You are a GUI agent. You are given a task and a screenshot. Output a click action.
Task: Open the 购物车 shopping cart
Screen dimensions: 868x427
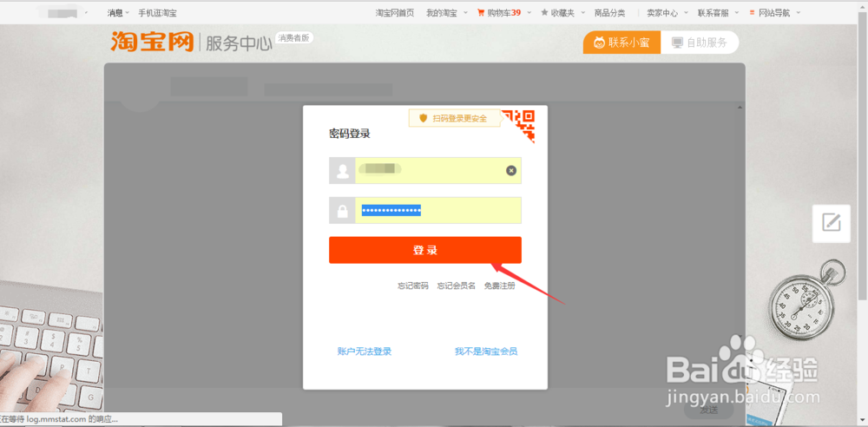[x=503, y=13]
